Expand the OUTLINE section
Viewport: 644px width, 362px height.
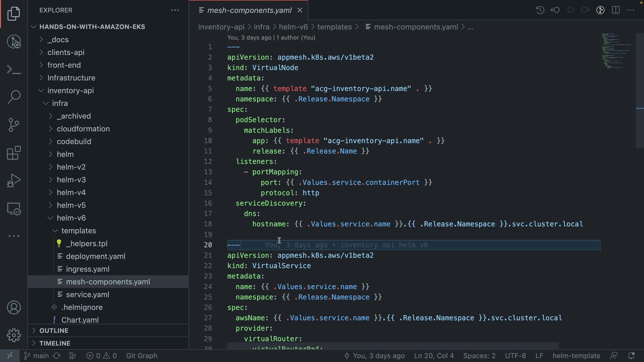[x=54, y=330]
